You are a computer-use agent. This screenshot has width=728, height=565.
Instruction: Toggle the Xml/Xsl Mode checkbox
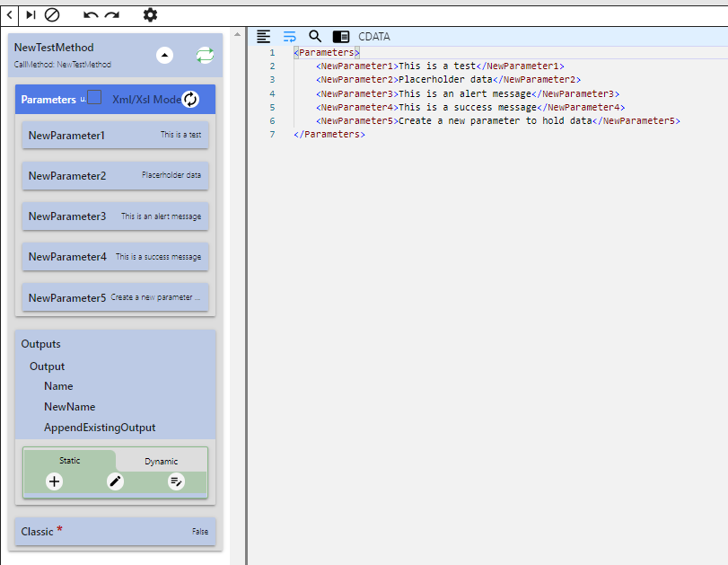[x=94, y=97]
